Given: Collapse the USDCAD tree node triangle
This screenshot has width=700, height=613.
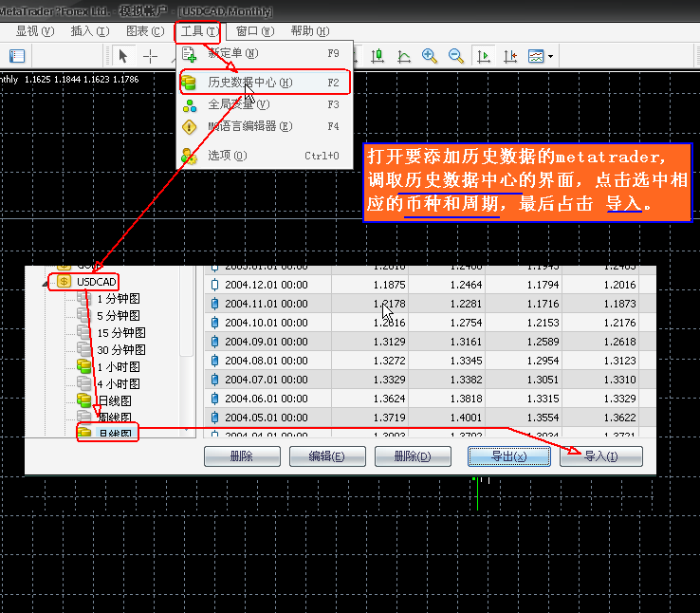Looking at the screenshot, I should (46, 284).
